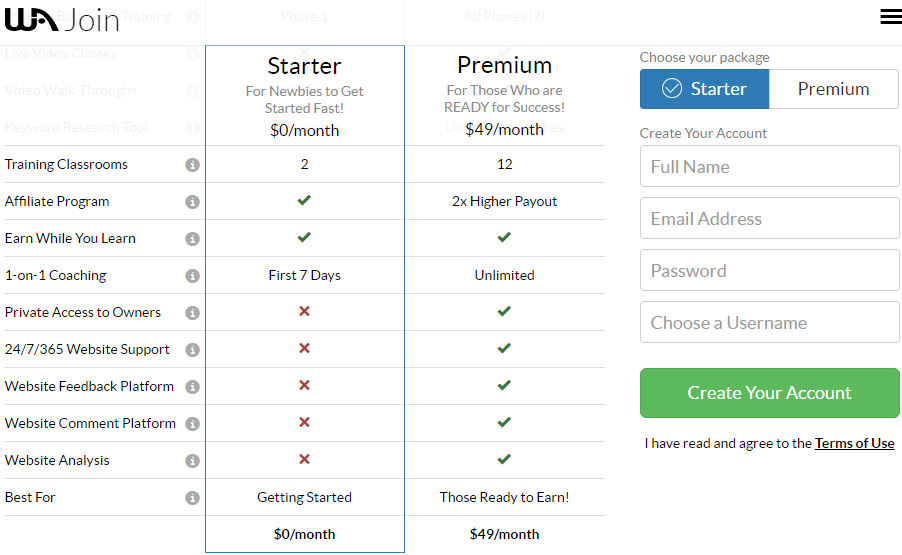Click Premium checkmark for Website Feedback Platform
Screen dimensions: 902x555
[x=504, y=385]
